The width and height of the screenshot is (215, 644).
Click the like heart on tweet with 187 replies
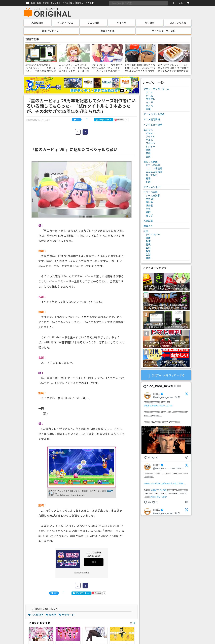(154, 457)
